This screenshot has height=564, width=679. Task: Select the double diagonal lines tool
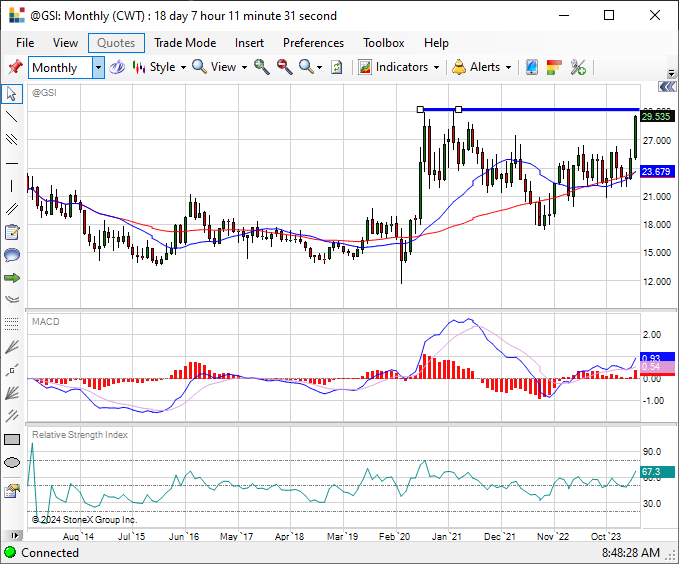(12, 209)
